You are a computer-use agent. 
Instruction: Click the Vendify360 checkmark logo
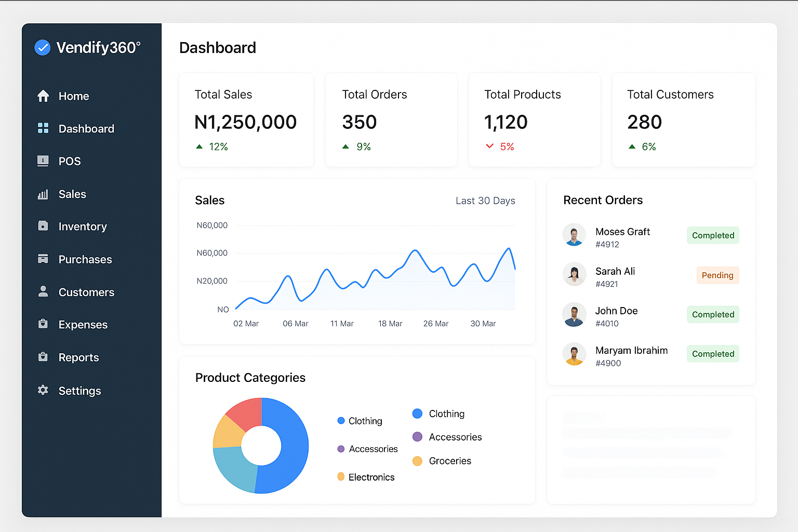(x=42, y=47)
